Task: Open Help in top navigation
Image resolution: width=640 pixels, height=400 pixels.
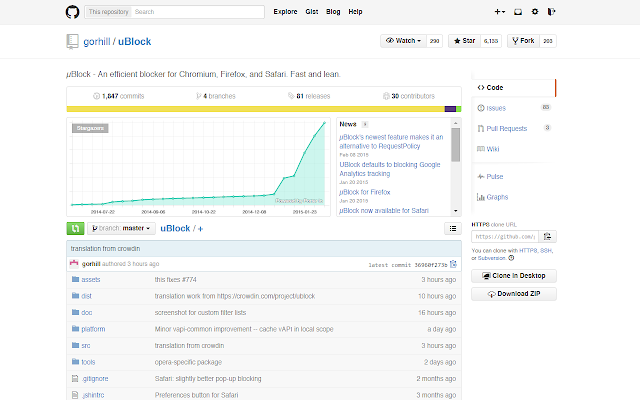Action: [355, 12]
